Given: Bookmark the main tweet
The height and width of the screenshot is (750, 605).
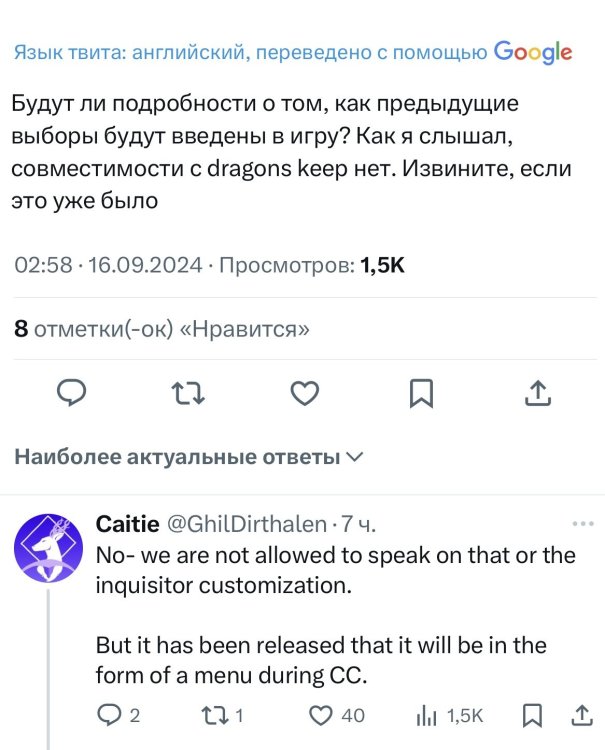Looking at the screenshot, I should [x=422, y=393].
